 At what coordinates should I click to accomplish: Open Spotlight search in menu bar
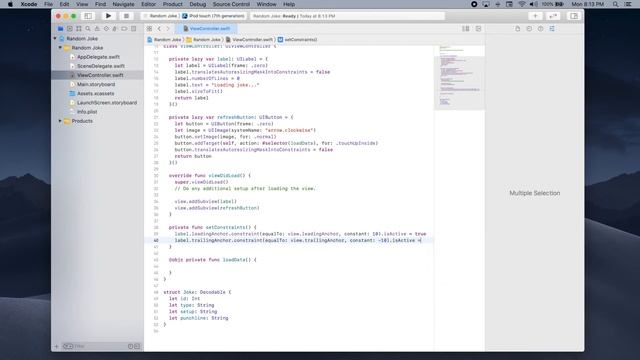[x=615, y=4]
